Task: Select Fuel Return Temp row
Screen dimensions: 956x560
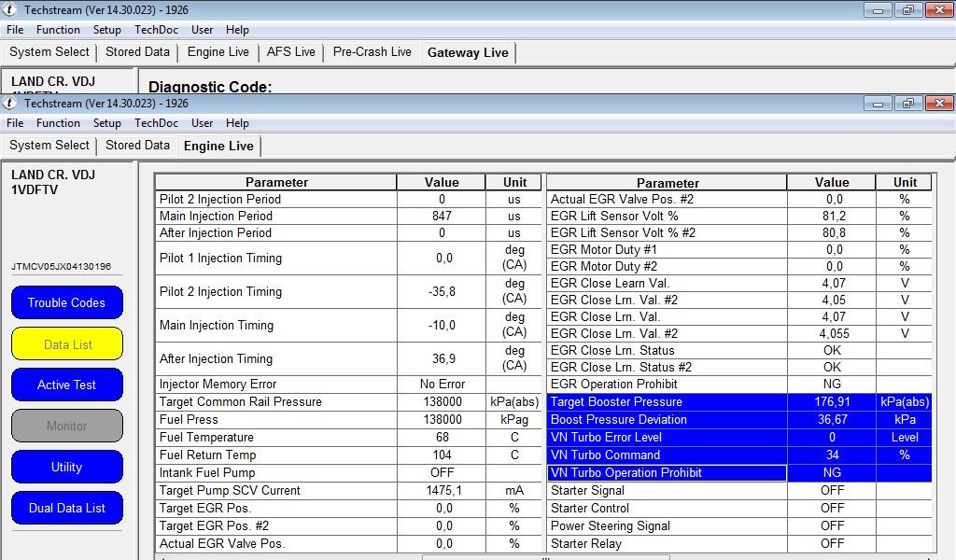Action: coord(348,455)
